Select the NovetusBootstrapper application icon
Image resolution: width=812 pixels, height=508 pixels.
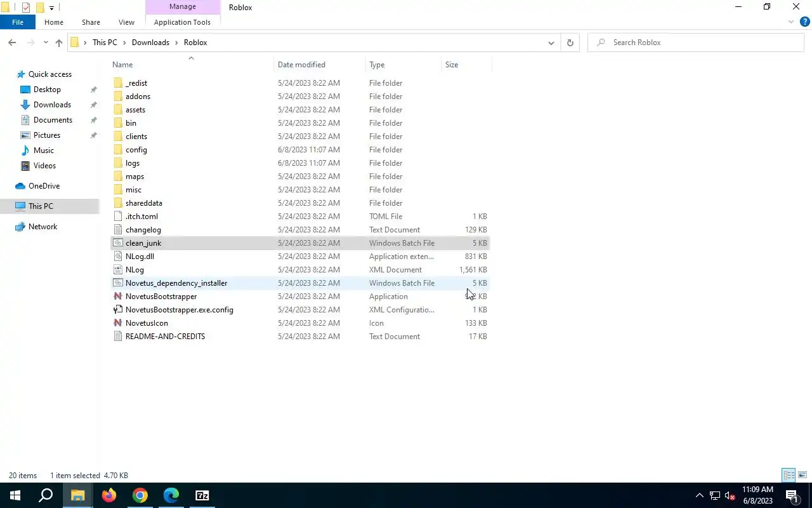pos(118,297)
